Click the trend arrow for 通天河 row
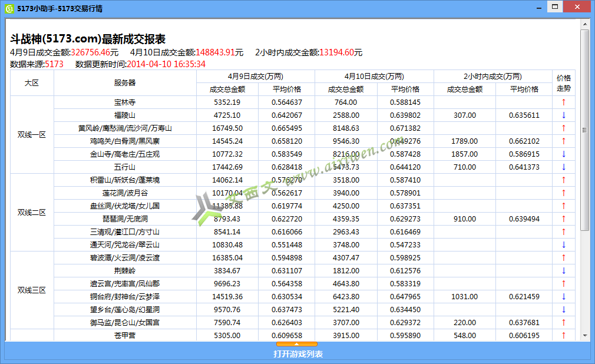 tap(564, 245)
